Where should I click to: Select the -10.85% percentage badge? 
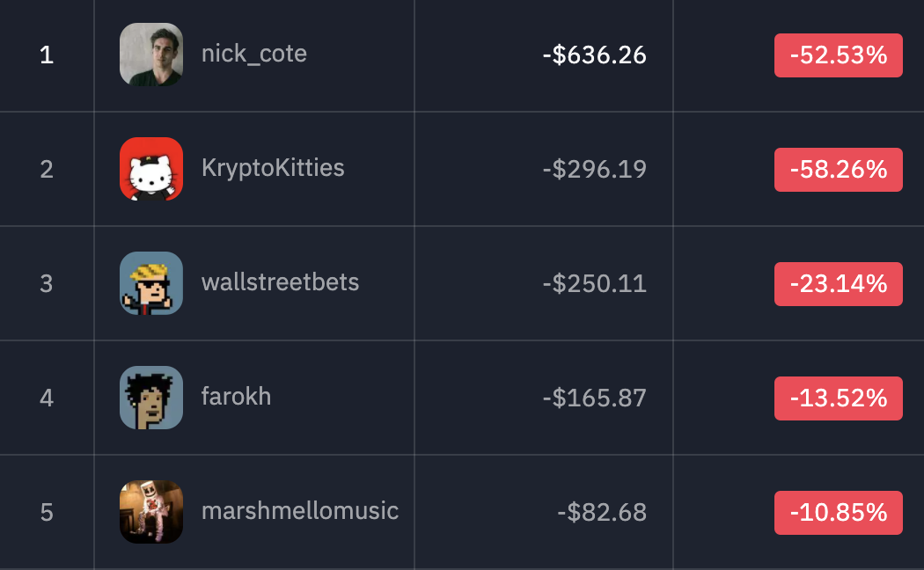coord(838,512)
